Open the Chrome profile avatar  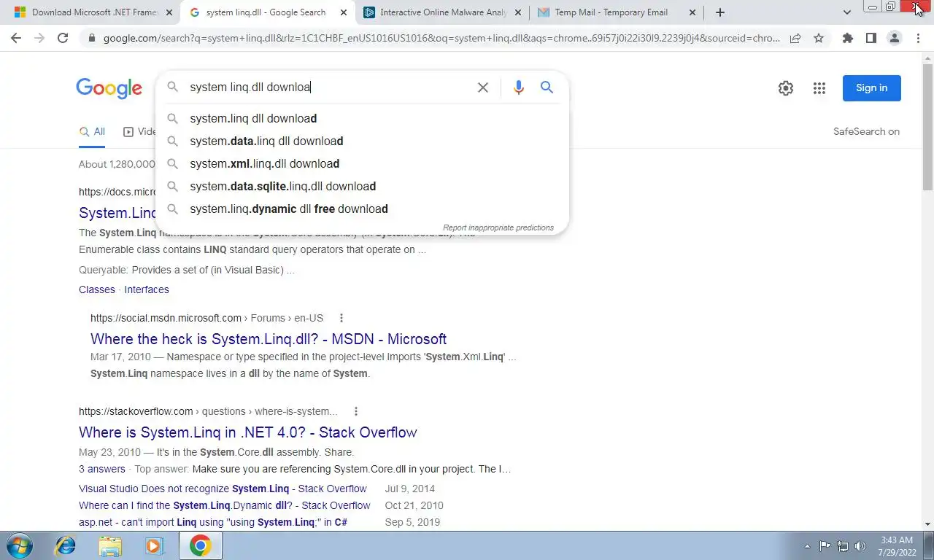pyautogui.click(x=894, y=38)
